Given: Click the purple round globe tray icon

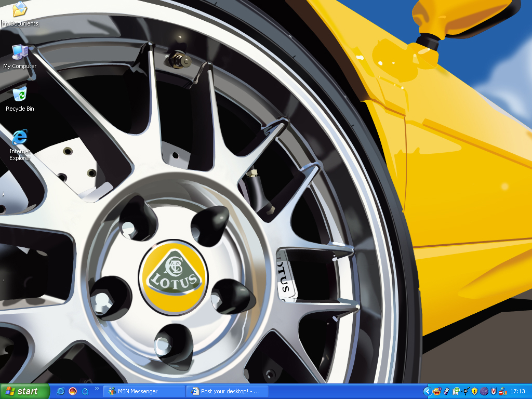Looking at the screenshot, I should [484, 391].
